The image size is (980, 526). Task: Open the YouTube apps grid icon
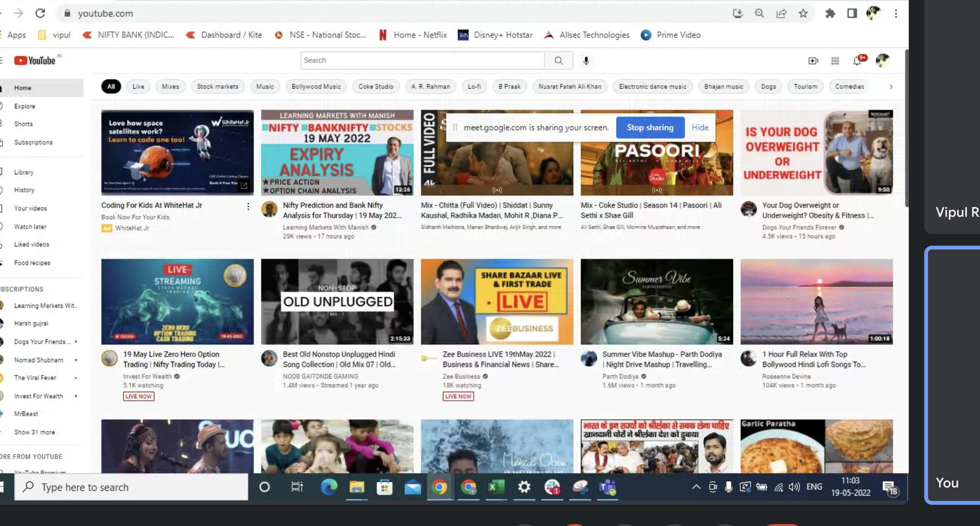[835, 61]
